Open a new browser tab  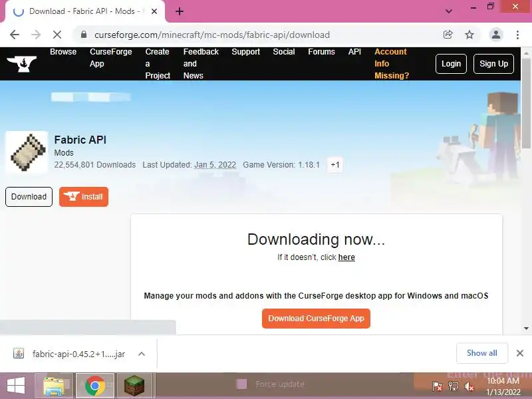click(180, 11)
